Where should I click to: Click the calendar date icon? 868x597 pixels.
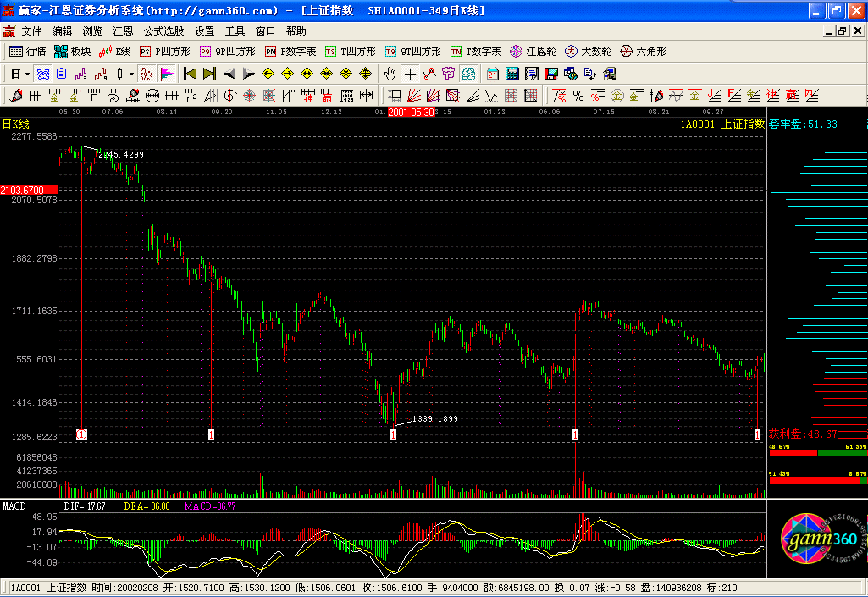click(493, 74)
